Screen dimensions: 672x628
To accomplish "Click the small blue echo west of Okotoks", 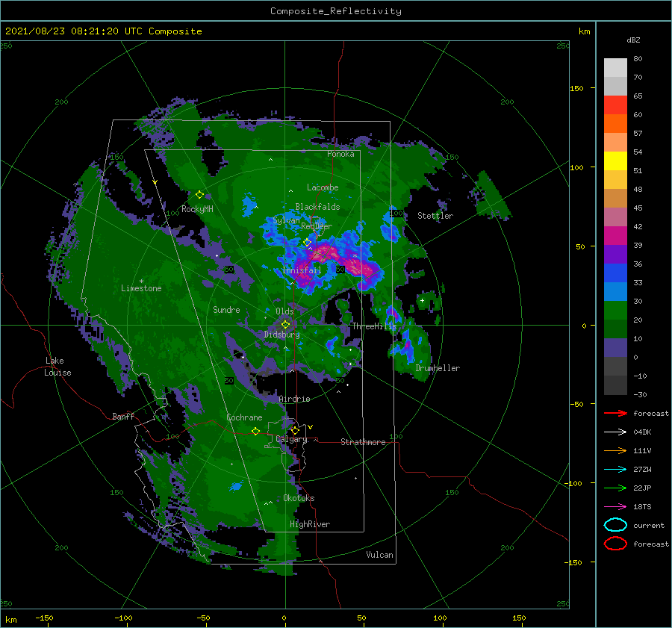I will click(x=235, y=486).
